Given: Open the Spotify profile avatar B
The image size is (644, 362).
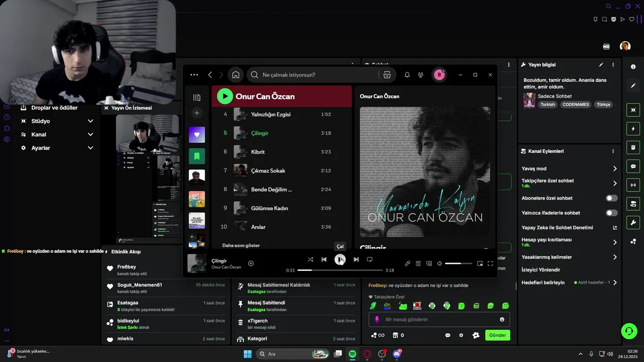Looking at the screenshot, I should (439, 75).
